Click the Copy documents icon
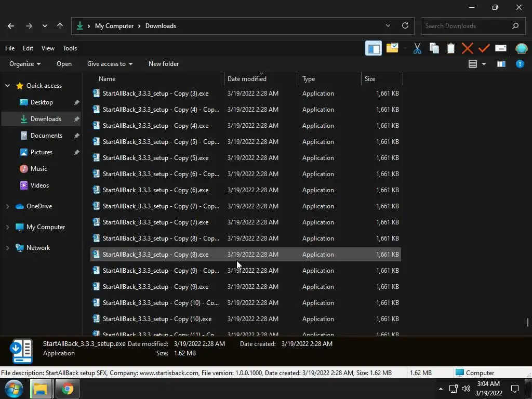This screenshot has width=532, height=399. 434,48
